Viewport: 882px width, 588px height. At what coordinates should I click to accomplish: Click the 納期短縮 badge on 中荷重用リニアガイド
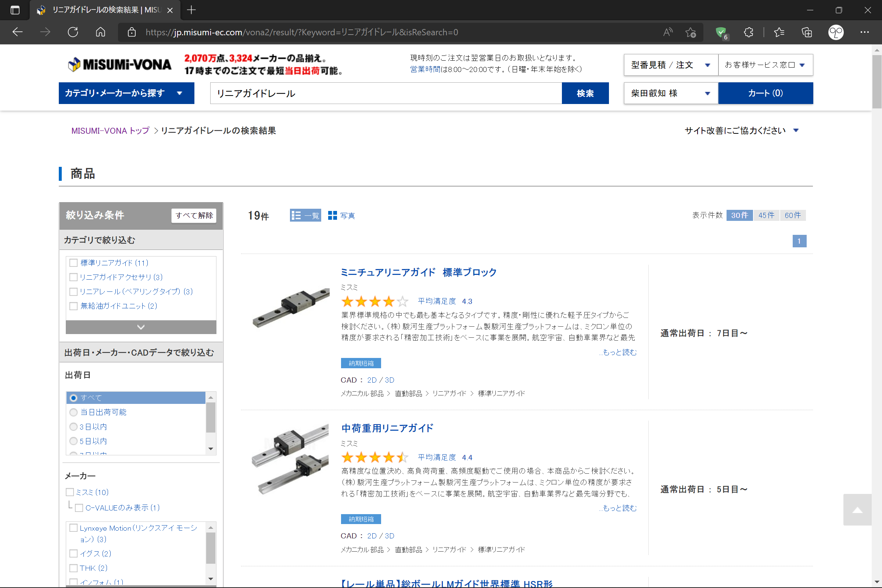click(x=361, y=519)
